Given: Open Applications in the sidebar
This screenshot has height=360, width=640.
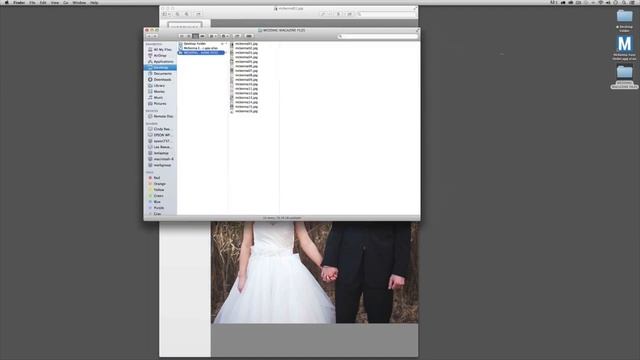Looking at the screenshot, I should [x=160, y=62].
